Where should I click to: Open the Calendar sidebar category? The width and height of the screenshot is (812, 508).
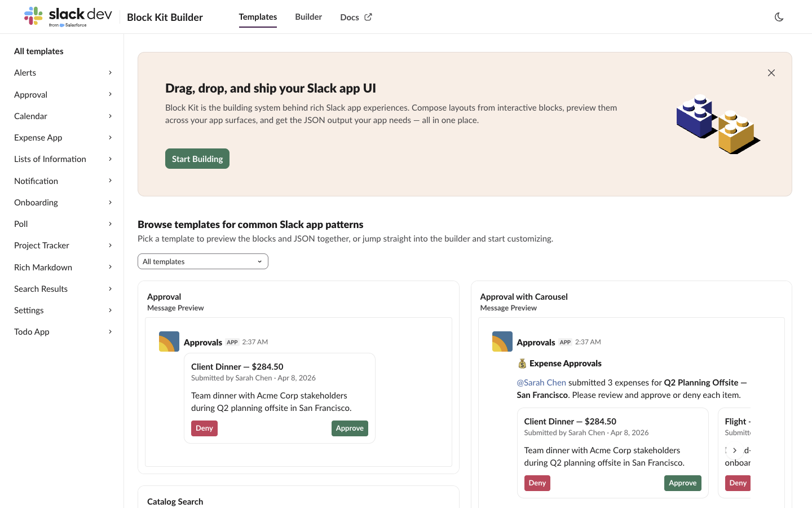[31, 116]
